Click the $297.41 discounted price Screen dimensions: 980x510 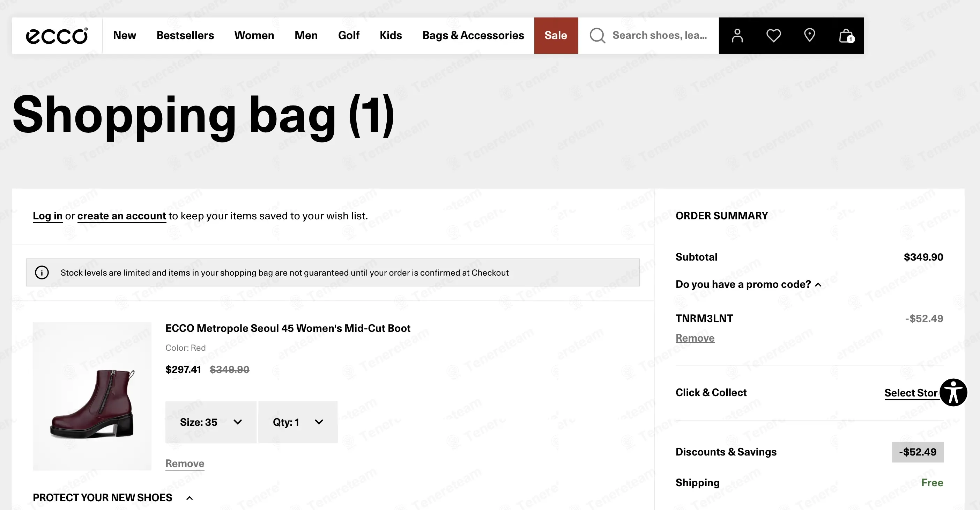(x=183, y=370)
